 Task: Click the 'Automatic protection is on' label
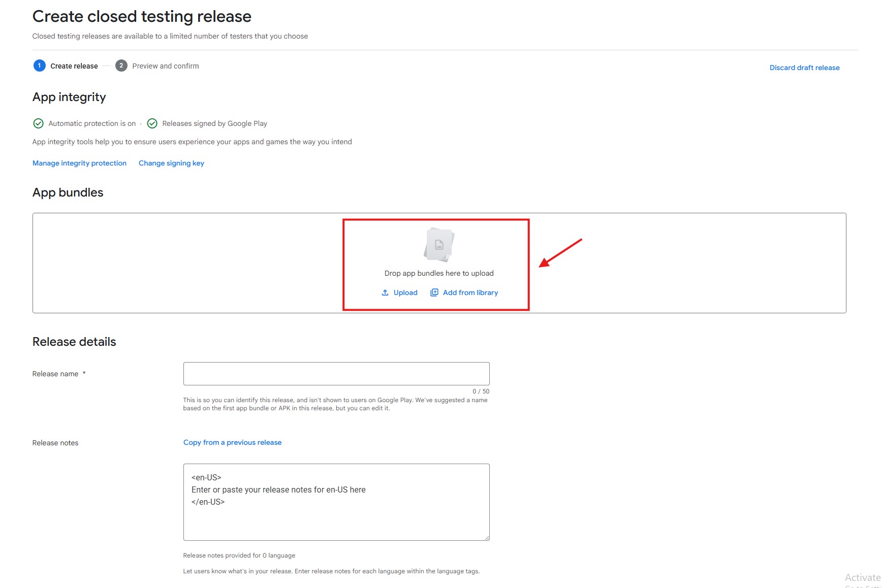[92, 123]
